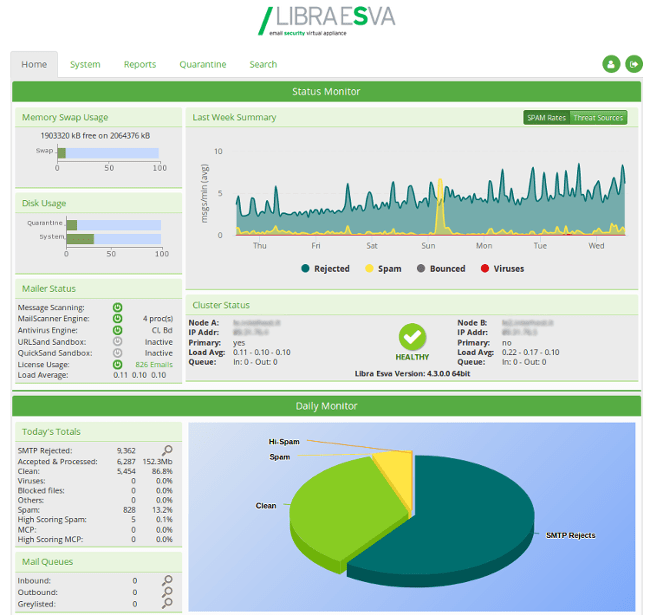Click SMTP Rejected value 9,362
This screenshot has width=650, height=615.
pos(126,450)
